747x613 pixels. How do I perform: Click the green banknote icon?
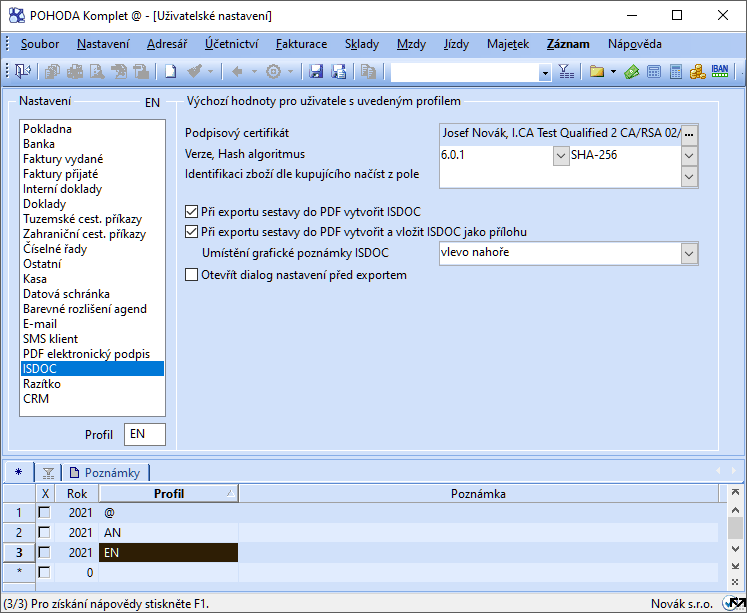[x=632, y=71]
